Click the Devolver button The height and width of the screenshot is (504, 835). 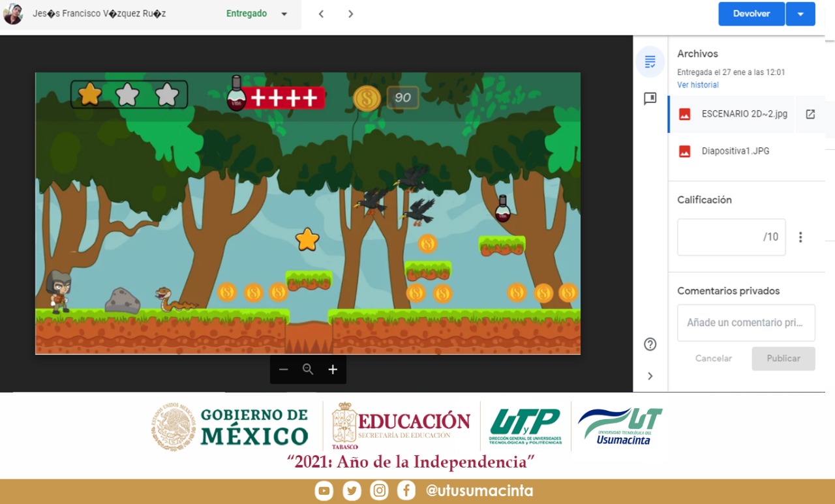[x=751, y=14]
